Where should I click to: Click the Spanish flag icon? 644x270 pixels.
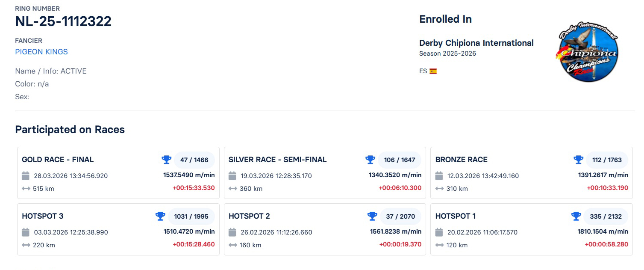433,71
